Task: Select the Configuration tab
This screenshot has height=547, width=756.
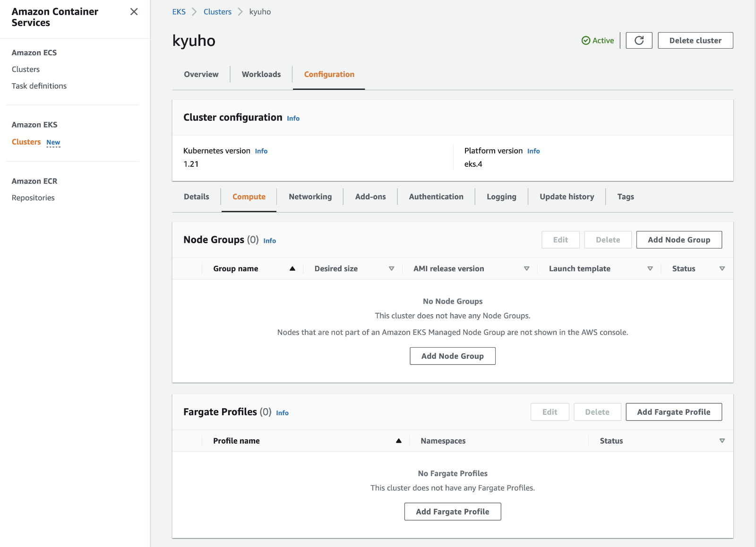Action: click(329, 75)
